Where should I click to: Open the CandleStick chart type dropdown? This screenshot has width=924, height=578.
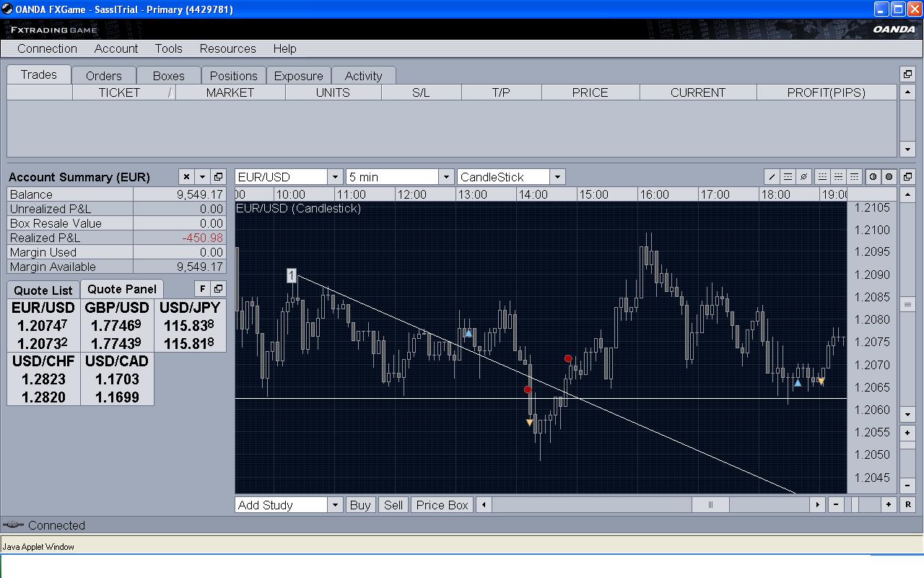[x=557, y=177]
